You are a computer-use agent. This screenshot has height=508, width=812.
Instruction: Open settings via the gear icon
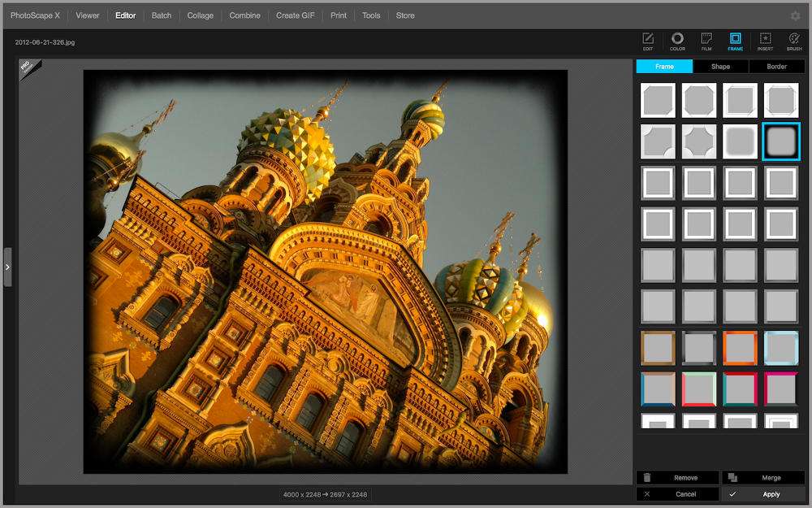[795, 15]
